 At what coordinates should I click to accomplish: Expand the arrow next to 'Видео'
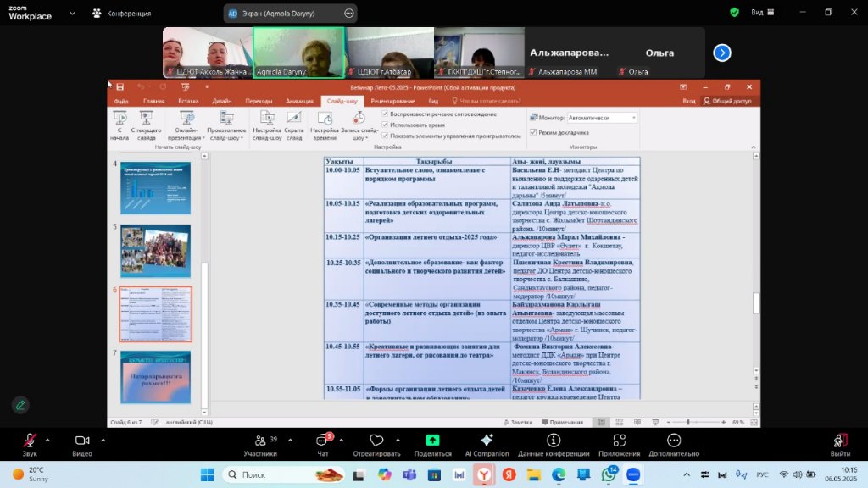104,441
